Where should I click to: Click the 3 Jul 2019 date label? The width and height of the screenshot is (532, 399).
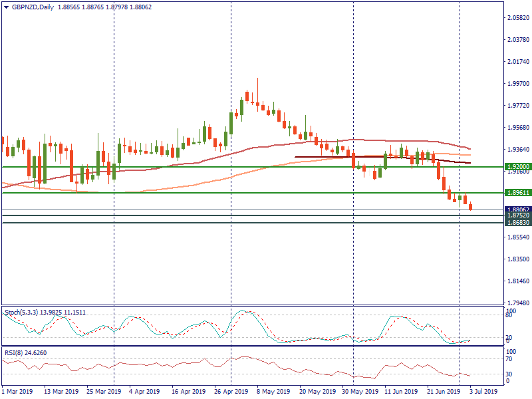coord(477,392)
